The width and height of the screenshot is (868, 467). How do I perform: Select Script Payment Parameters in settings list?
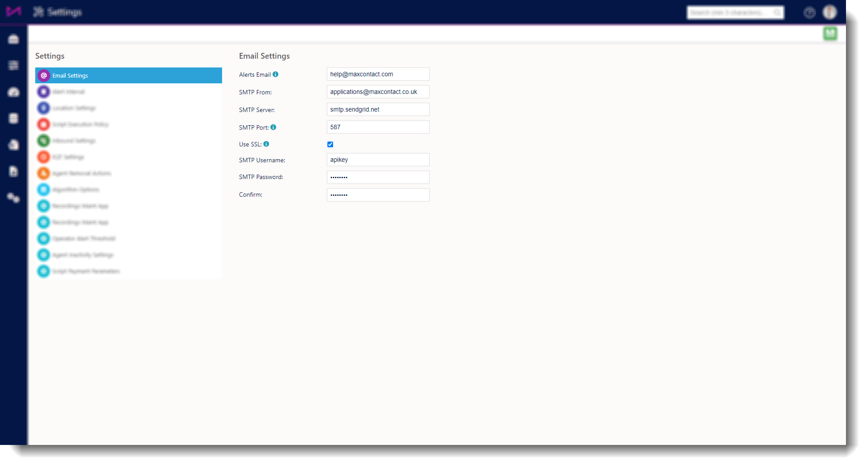point(128,271)
